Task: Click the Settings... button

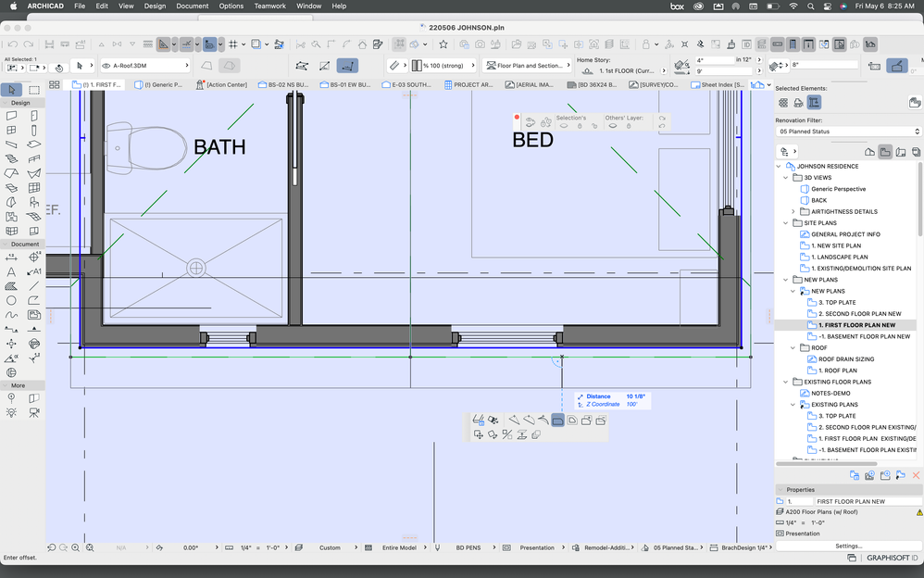Action: tap(848, 546)
